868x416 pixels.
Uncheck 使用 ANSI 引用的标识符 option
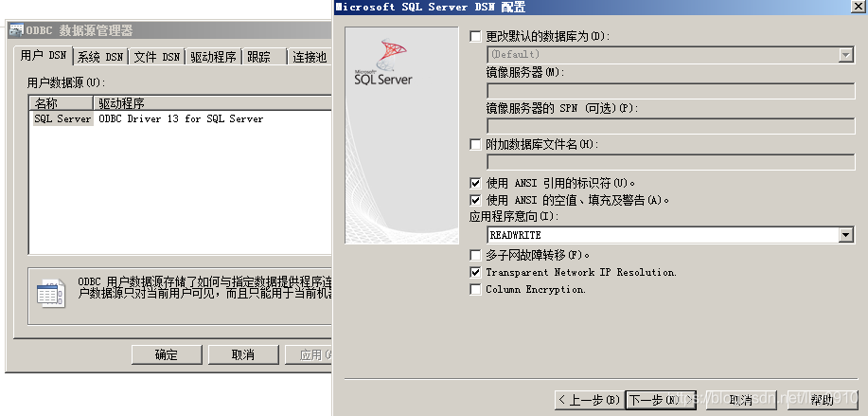pos(475,183)
